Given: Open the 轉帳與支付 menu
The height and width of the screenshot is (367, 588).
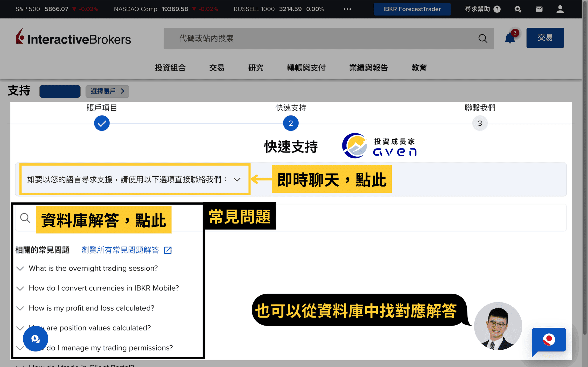Looking at the screenshot, I should (306, 68).
